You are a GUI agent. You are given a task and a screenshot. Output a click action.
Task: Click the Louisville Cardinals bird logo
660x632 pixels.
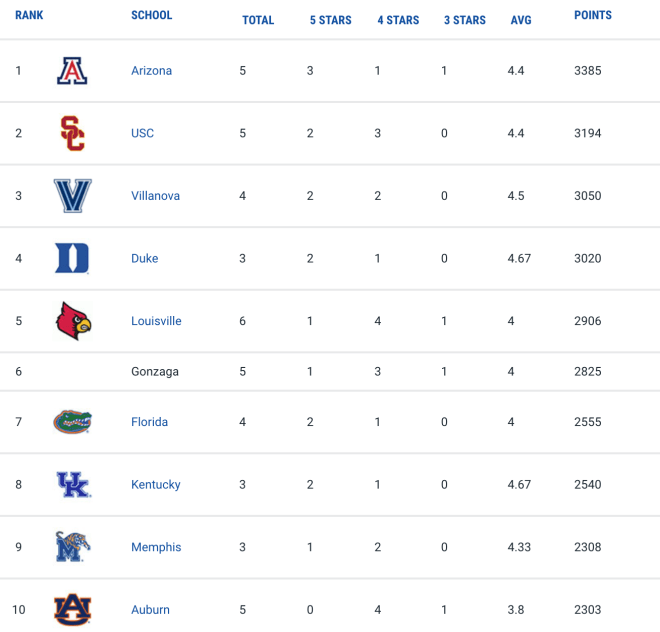(73, 321)
